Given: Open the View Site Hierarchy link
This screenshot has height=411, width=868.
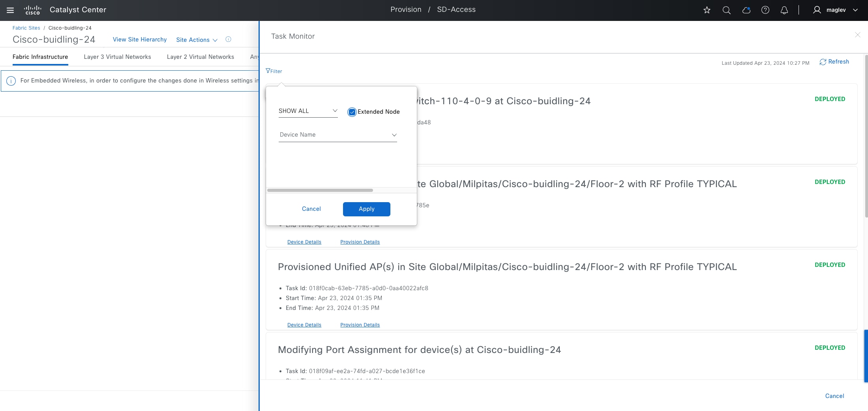Looking at the screenshot, I should [x=140, y=39].
